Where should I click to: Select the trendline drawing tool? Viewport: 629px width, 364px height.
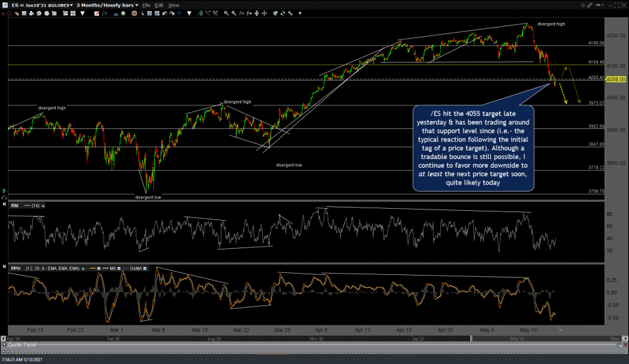point(208,14)
